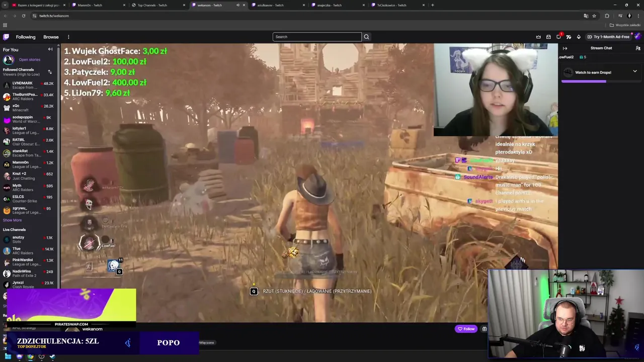Open stories link

[29, 59]
